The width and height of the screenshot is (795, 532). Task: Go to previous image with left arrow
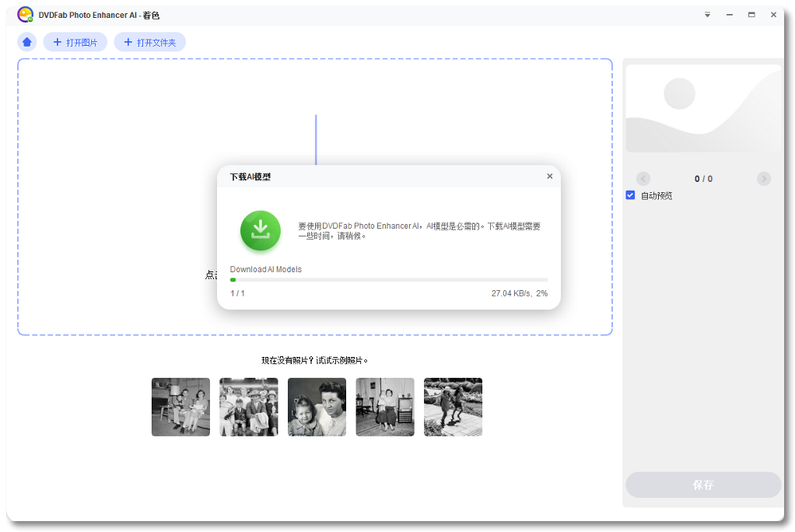click(x=643, y=179)
